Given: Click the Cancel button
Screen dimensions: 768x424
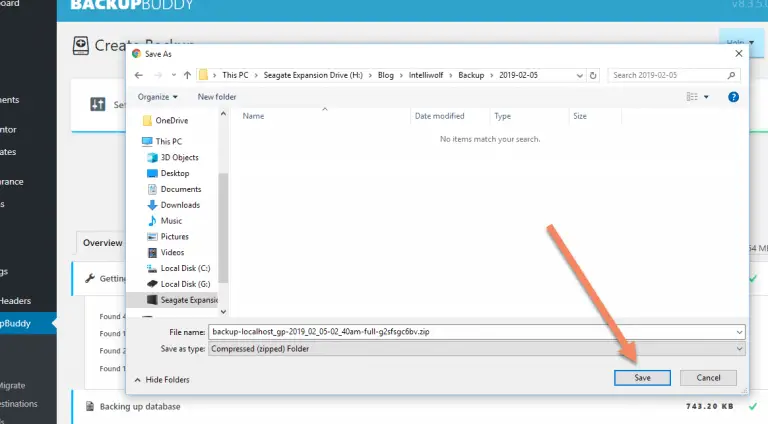Looking at the screenshot, I should tap(708, 377).
